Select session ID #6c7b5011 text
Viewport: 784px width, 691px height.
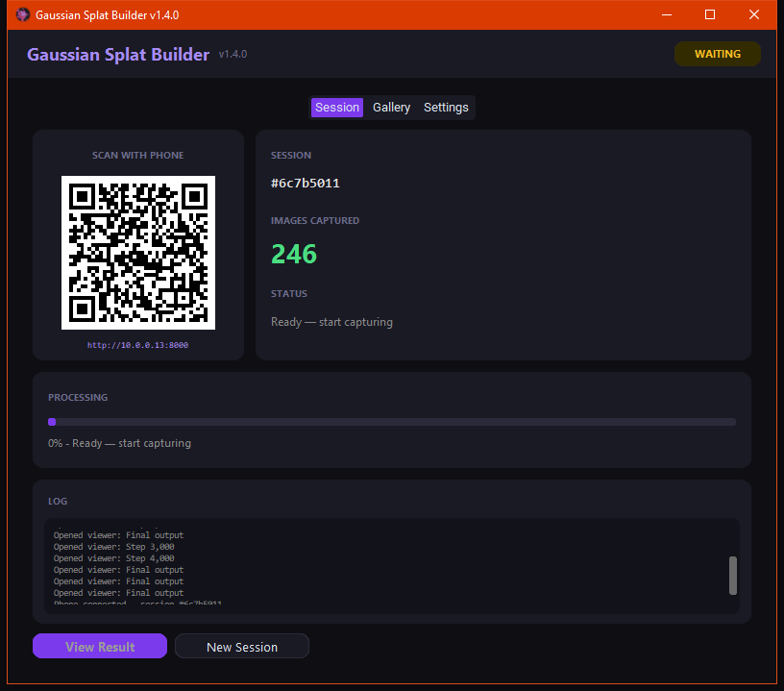pos(305,183)
